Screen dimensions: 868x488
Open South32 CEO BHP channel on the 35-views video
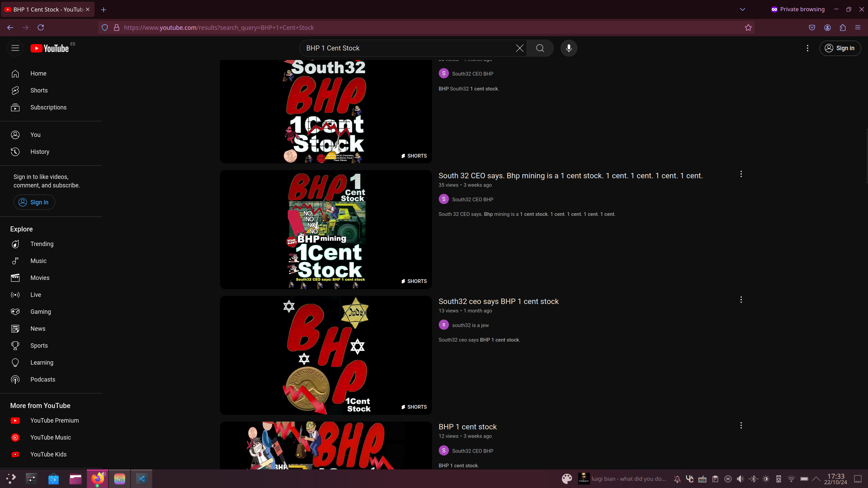[473, 200]
